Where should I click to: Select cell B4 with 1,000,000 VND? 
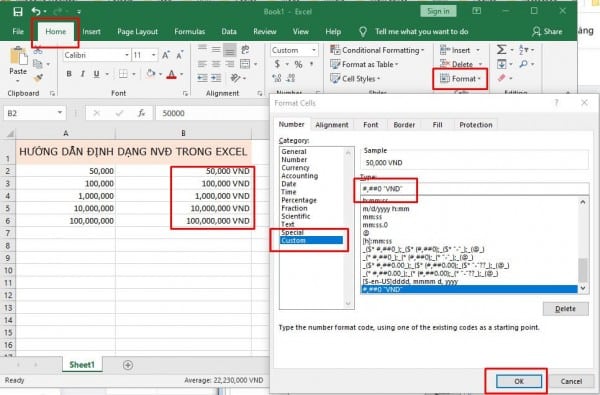tap(184, 196)
